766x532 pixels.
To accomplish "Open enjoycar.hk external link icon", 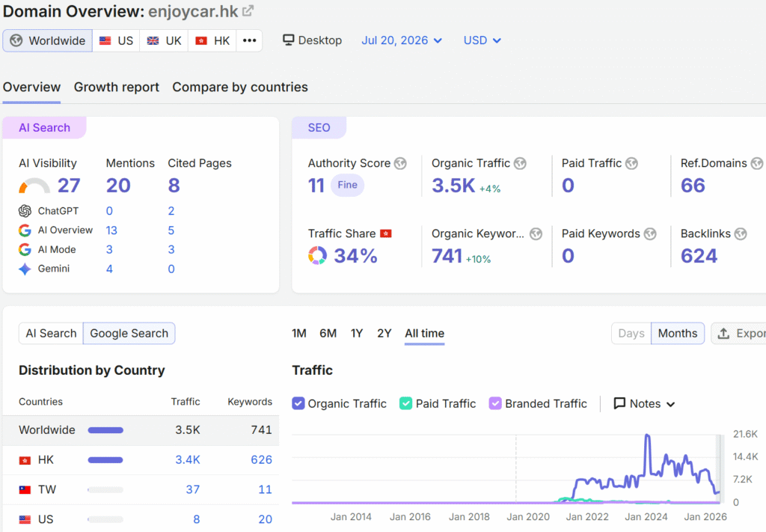I will click(x=248, y=10).
